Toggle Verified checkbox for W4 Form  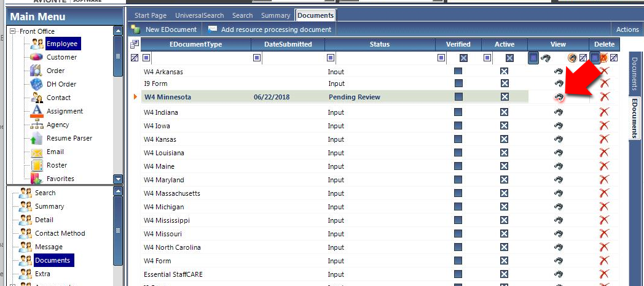[x=458, y=261]
